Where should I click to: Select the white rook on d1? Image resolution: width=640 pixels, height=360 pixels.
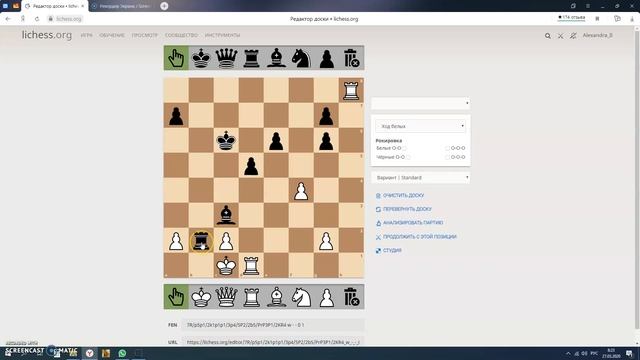point(251,265)
